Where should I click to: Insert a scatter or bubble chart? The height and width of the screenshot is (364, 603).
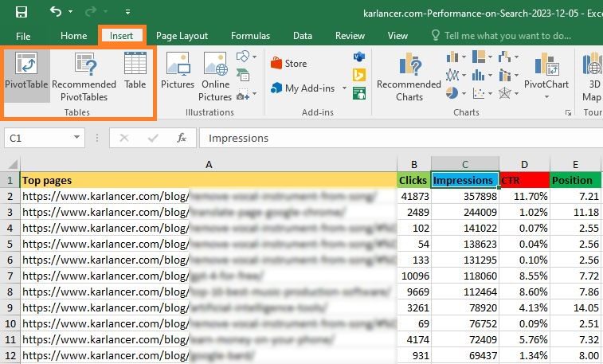coord(479,93)
